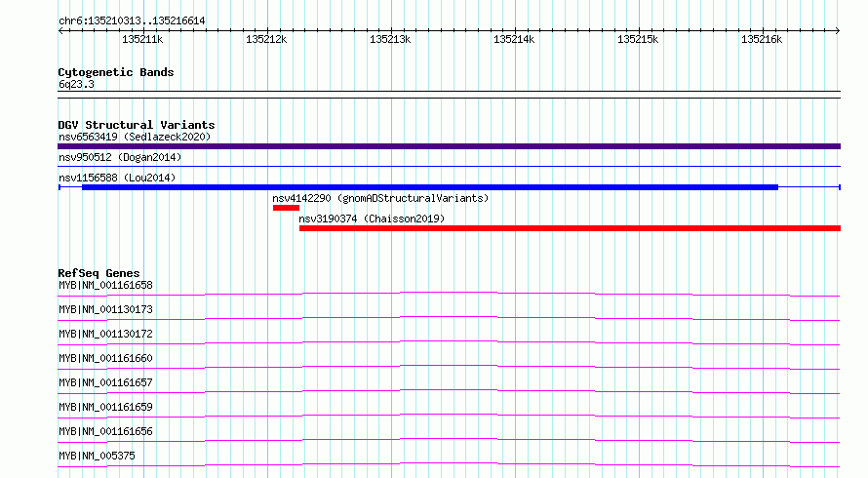Click the left arrowhead of the coordinate ruler
868x478 pixels.
click(x=60, y=31)
